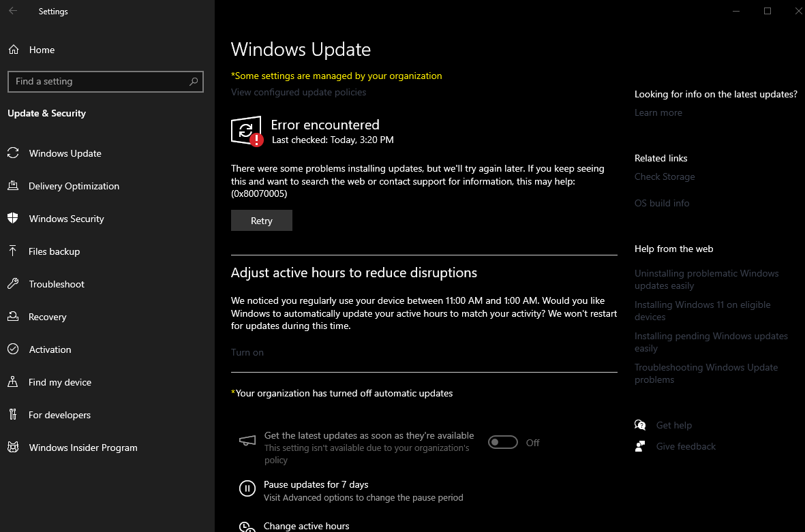This screenshot has width=805, height=532.
Task: Open Recovery settings page
Action: (x=48, y=317)
